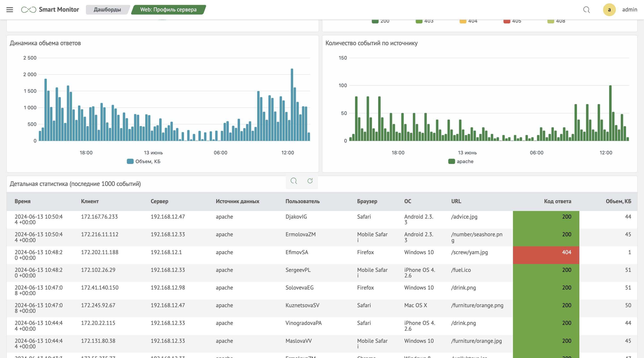The width and height of the screenshot is (644, 358).
Task: Refresh the detailed statistics table
Action: (310, 181)
